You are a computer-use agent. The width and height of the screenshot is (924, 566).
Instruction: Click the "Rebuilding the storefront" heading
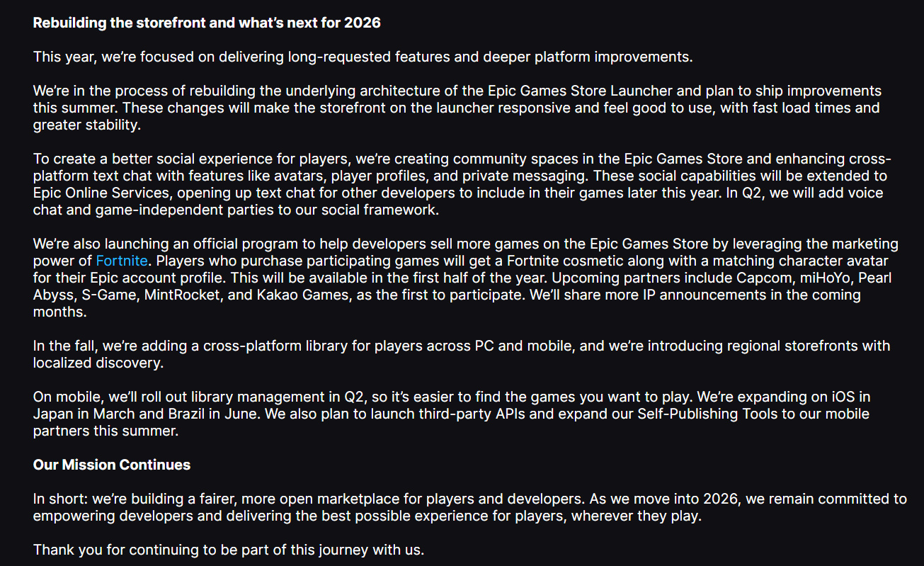[x=207, y=23]
